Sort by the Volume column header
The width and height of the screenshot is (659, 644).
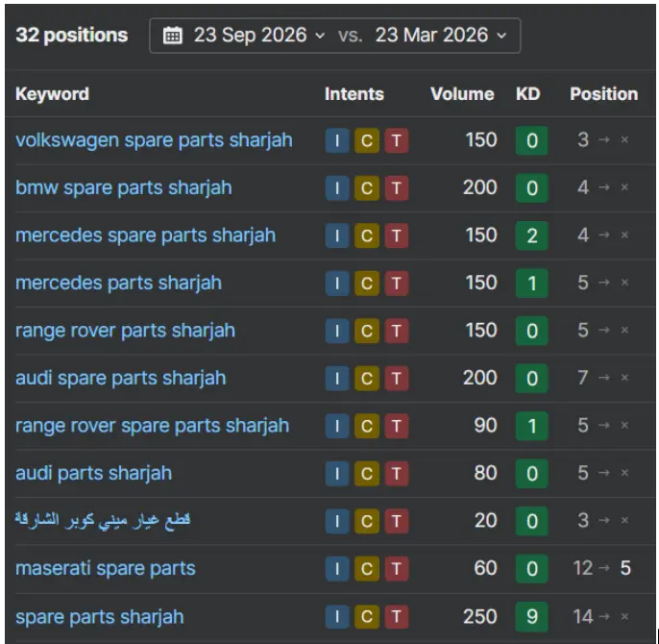(x=462, y=94)
